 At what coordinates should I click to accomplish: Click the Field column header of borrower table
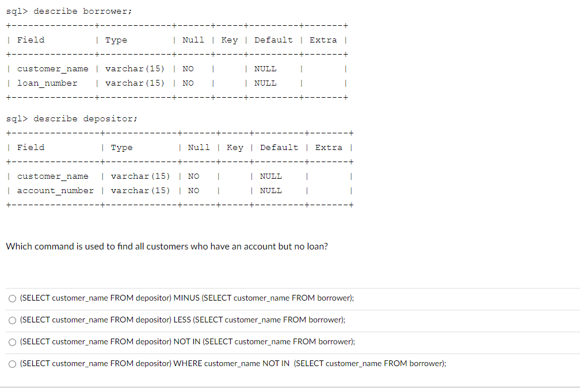tap(30, 40)
